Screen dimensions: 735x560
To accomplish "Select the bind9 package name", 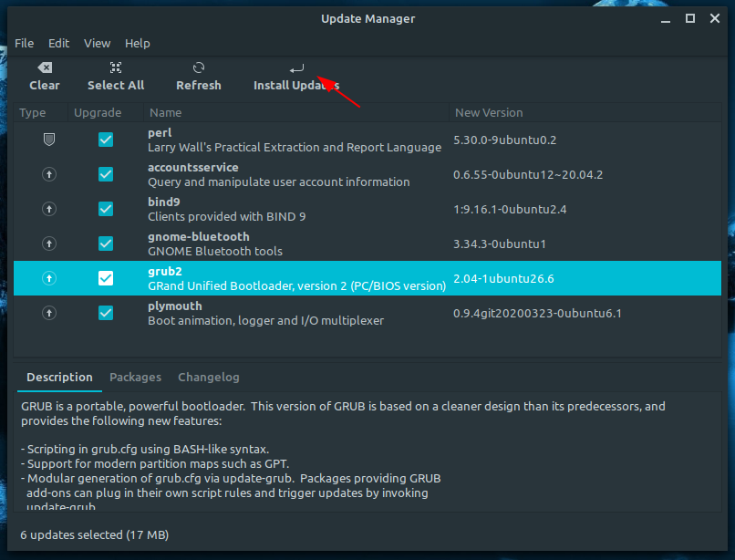I will point(164,202).
